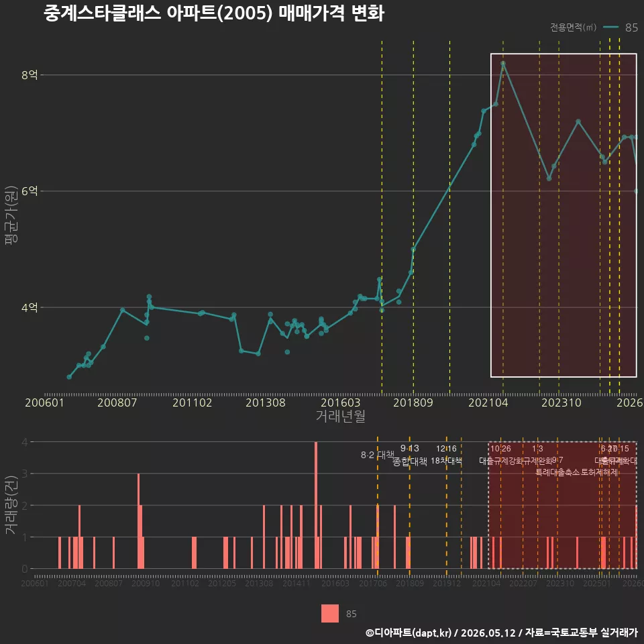The height and width of the screenshot is (644, 644).
Task: Click the lowest first data point of price line
Action: coord(69,376)
